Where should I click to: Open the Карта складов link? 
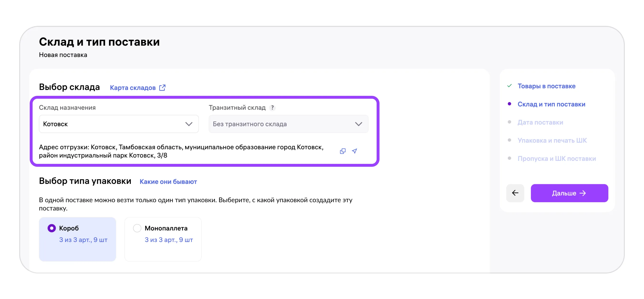[133, 88]
